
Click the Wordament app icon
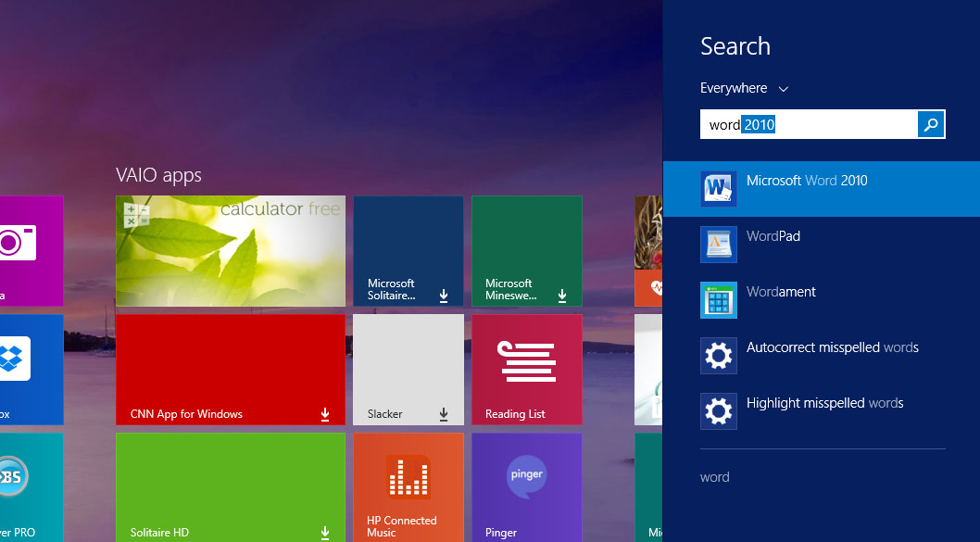[718, 300]
